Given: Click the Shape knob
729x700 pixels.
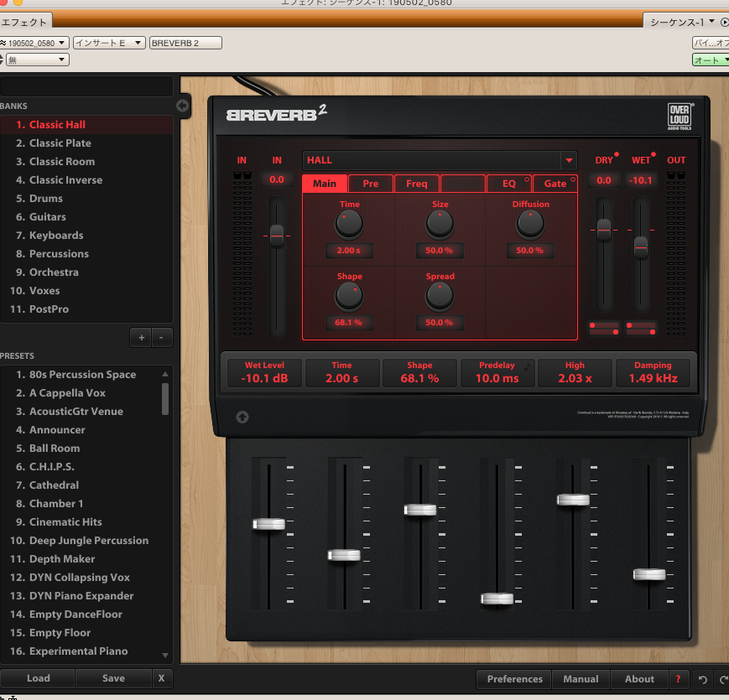Looking at the screenshot, I should [x=349, y=296].
